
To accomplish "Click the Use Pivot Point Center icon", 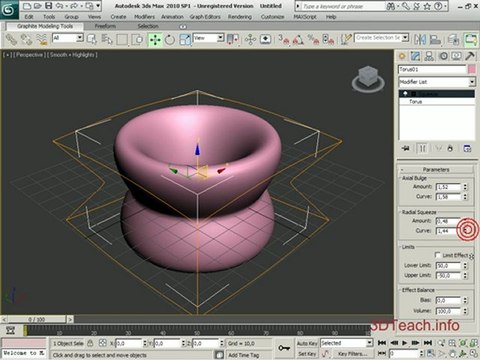I will 233,40.
